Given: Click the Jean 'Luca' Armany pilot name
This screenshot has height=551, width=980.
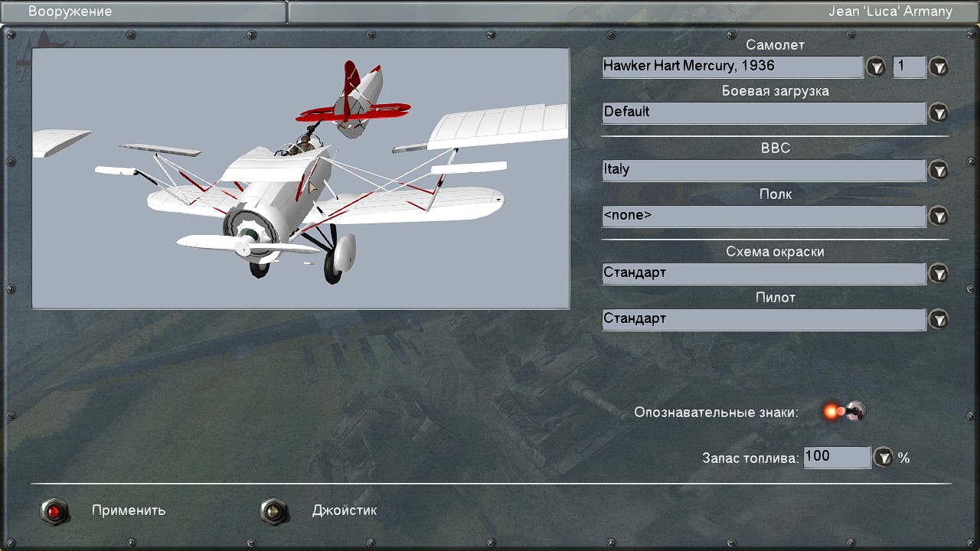Looking at the screenshot, I should point(890,11).
